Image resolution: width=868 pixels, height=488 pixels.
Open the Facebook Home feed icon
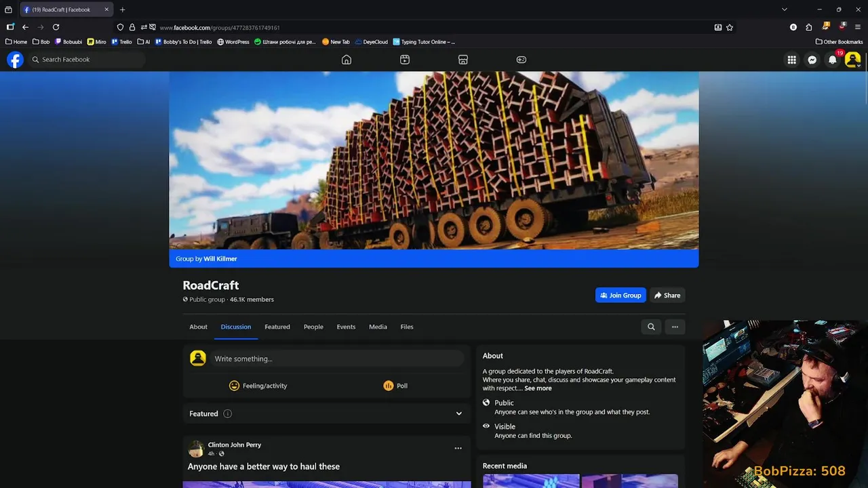tap(347, 60)
